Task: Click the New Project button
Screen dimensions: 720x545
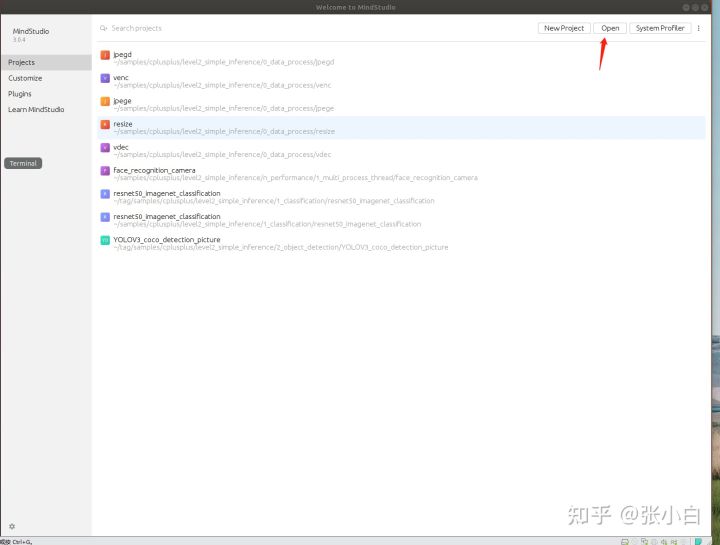Action: click(564, 28)
